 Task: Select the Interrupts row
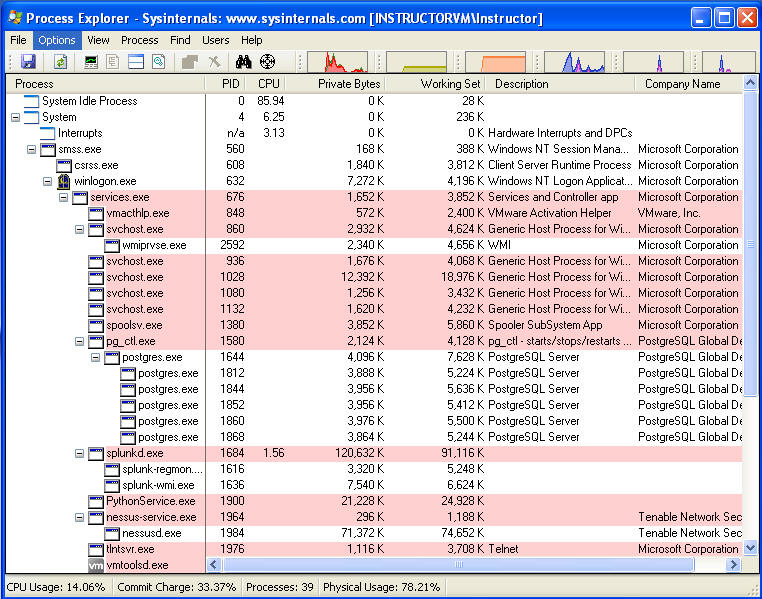374,133
